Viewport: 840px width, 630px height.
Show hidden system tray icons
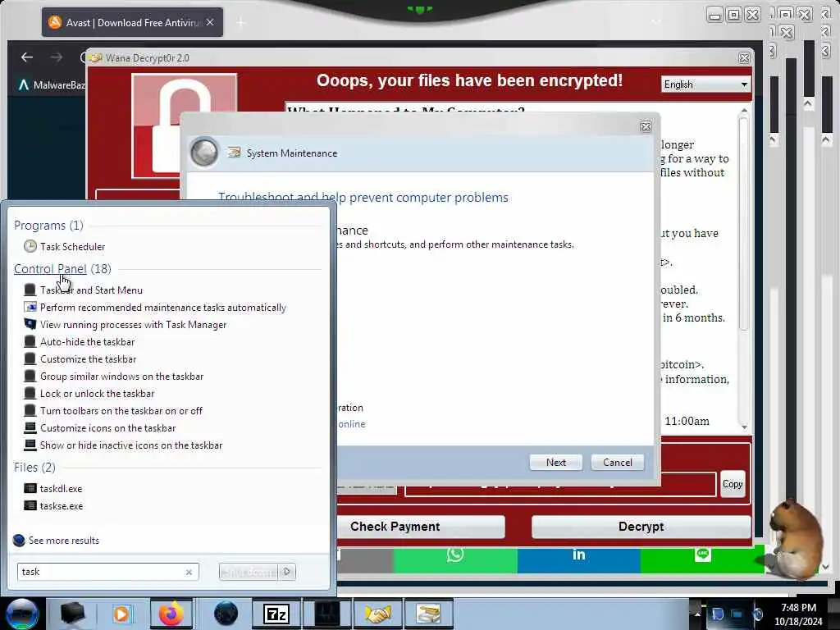(x=697, y=614)
